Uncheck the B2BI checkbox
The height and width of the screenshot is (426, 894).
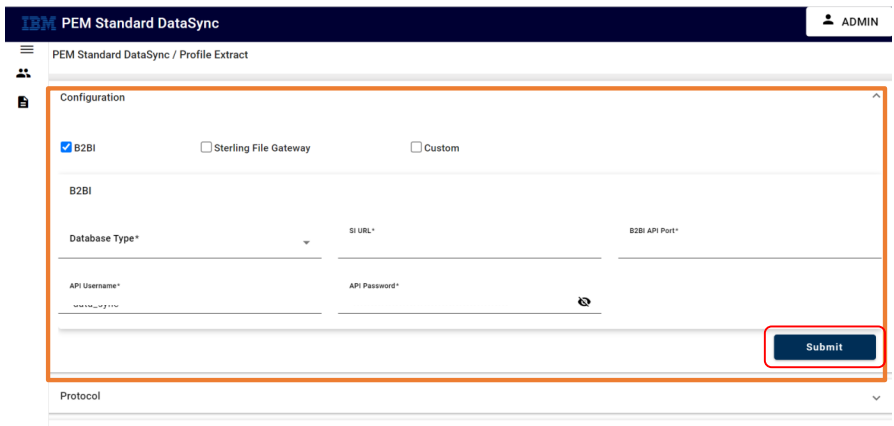click(66, 147)
